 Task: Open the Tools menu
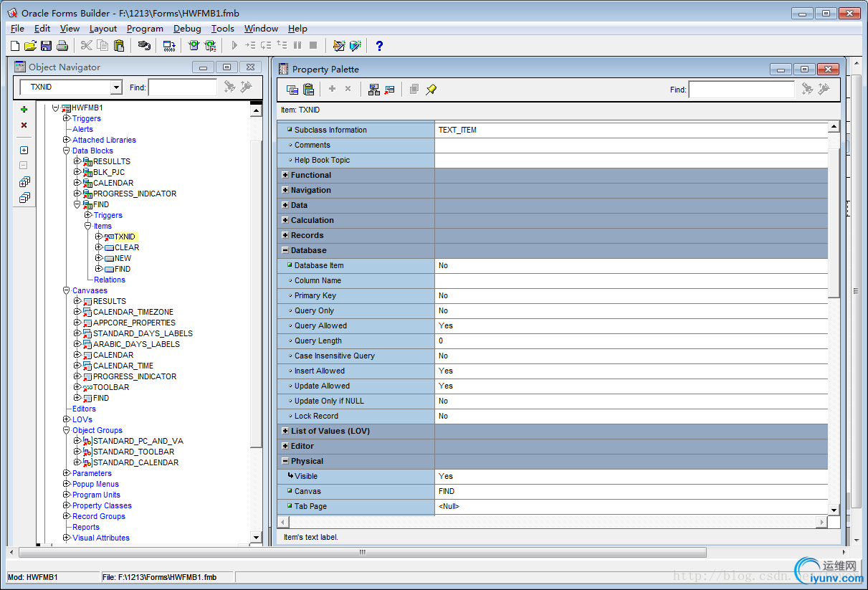(x=223, y=29)
